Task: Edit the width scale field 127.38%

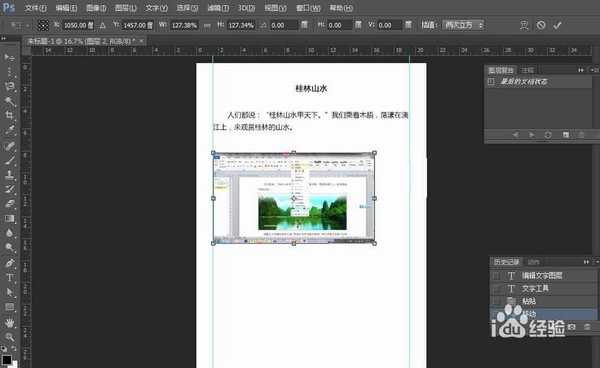Action: tap(184, 26)
